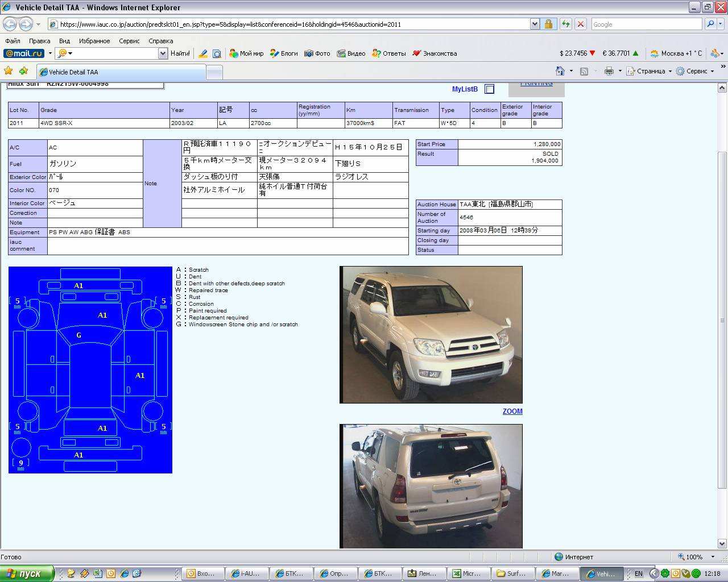Open Фото from the mail.ru toolbar
The width and height of the screenshot is (728, 582).
317,53
